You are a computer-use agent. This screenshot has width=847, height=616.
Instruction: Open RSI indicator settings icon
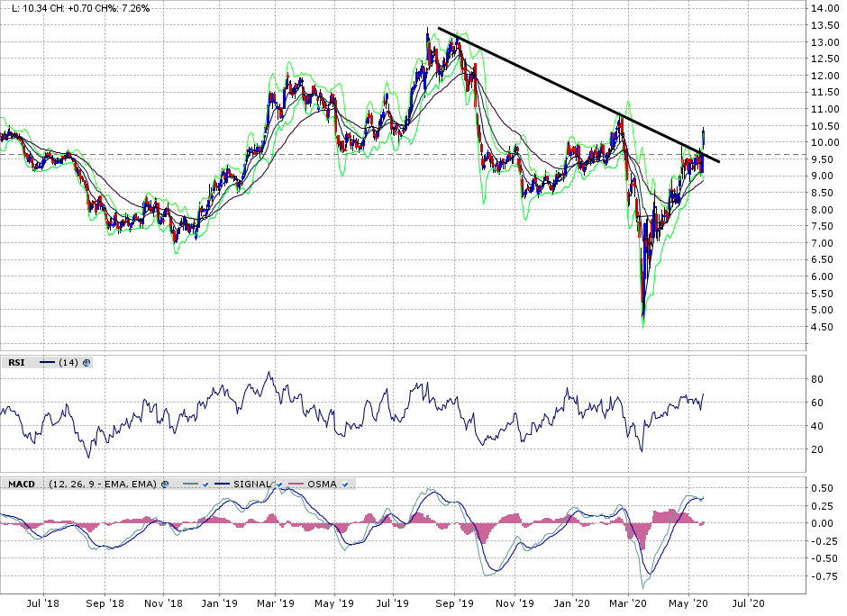point(87,363)
